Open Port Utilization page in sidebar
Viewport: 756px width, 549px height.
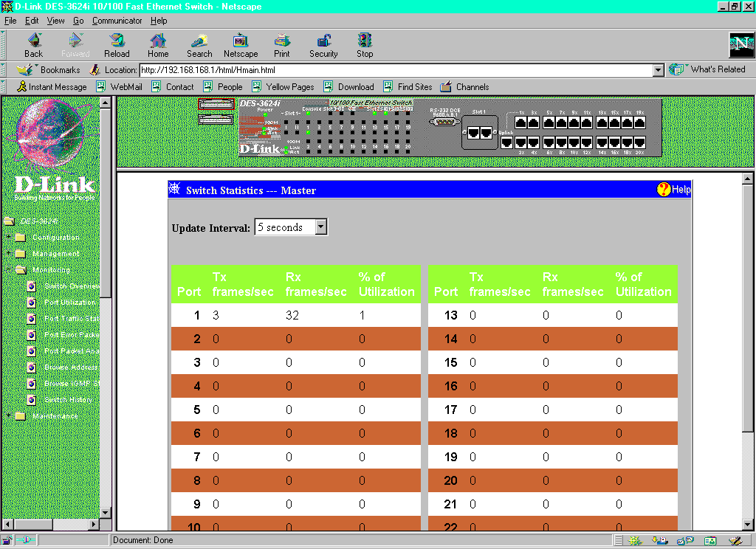click(x=69, y=303)
